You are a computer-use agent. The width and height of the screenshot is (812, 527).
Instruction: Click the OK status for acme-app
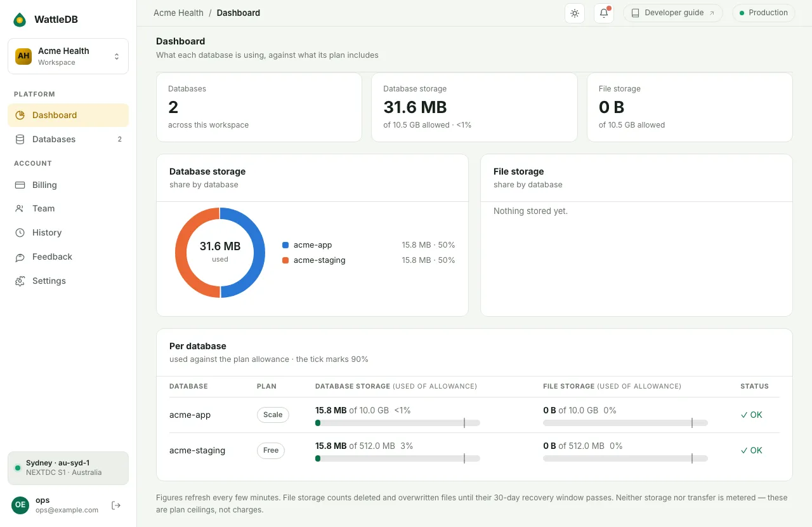point(751,415)
